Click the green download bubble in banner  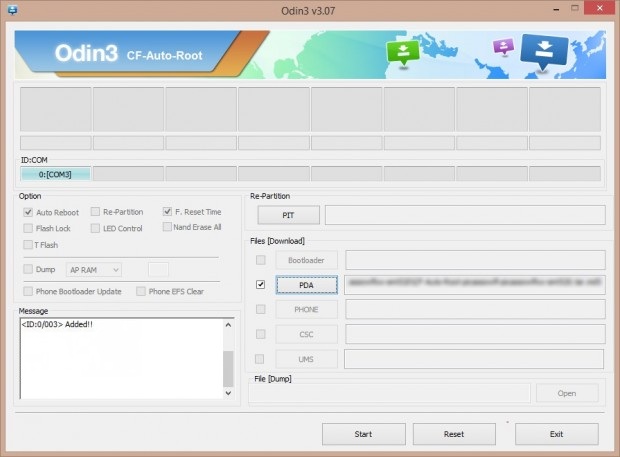pos(402,52)
